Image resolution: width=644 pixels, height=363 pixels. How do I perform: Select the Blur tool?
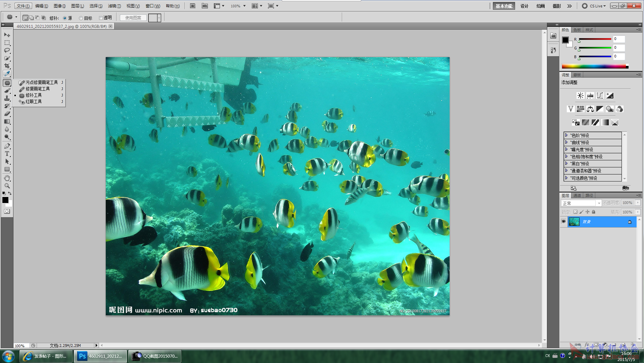click(7, 129)
